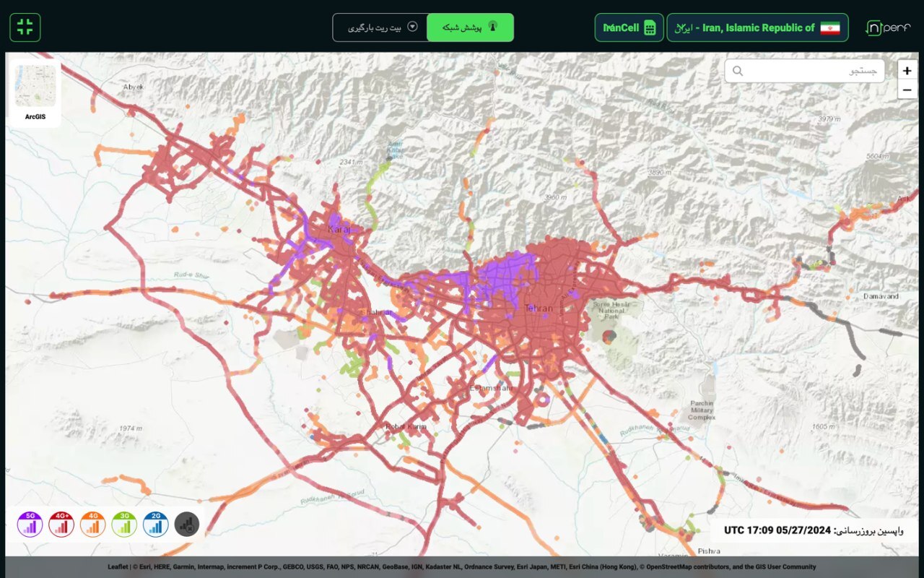This screenshot has width=924, height=578.
Task: Open the Iran country selector dropdown
Action: [757, 27]
